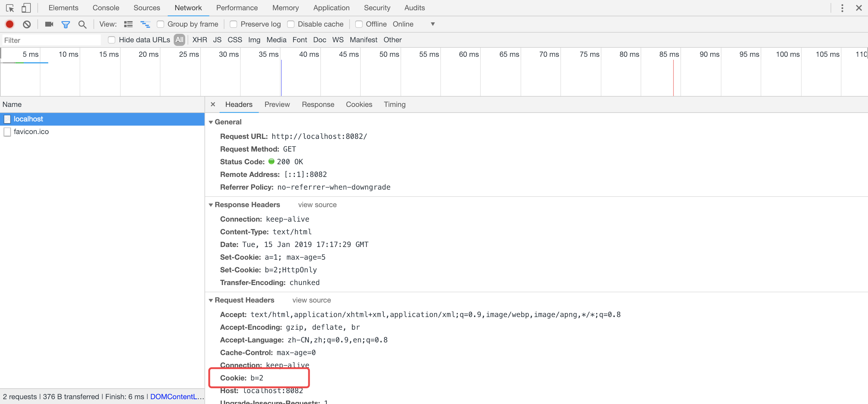Open the Response detail tab

[318, 104]
